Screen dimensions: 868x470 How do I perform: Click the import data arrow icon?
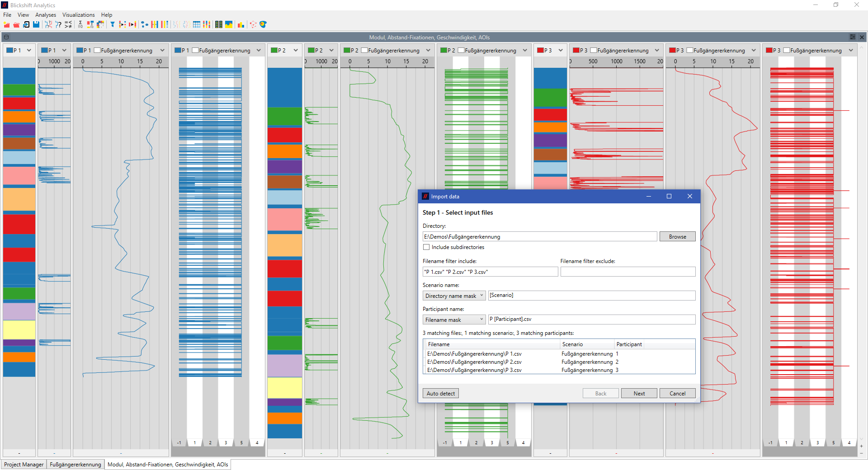click(x=26, y=24)
